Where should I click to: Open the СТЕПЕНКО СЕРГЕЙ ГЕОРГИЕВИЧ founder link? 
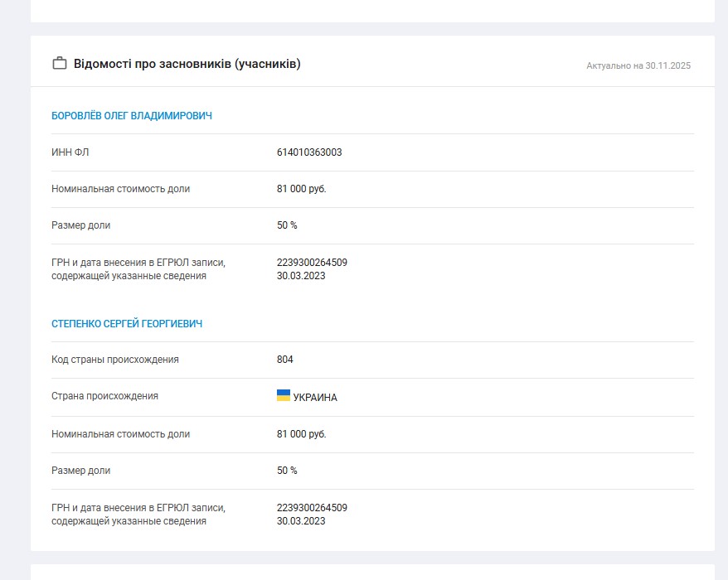click(127, 324)
